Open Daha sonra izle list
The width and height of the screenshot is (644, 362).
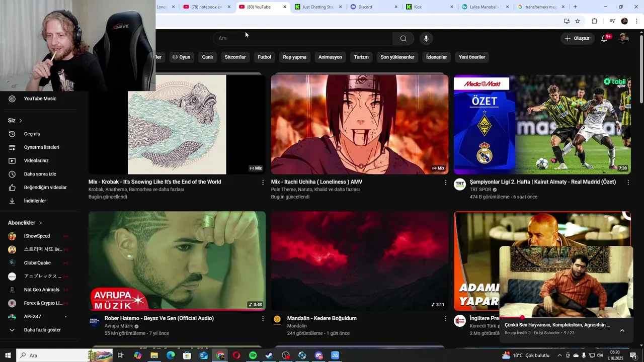coord(39,174)
